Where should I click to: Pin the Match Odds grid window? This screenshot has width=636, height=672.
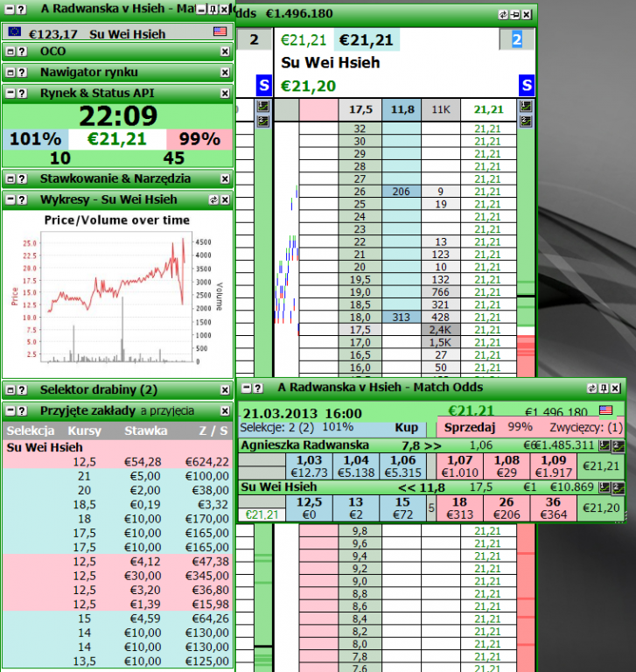[x=604, y=388]
